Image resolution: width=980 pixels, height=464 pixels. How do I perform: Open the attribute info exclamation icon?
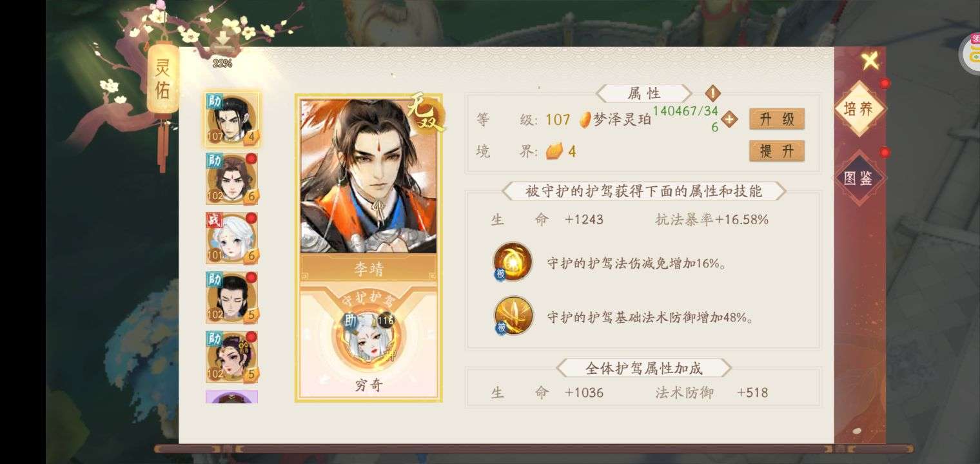pyautogui.click(x=712, y=93)
